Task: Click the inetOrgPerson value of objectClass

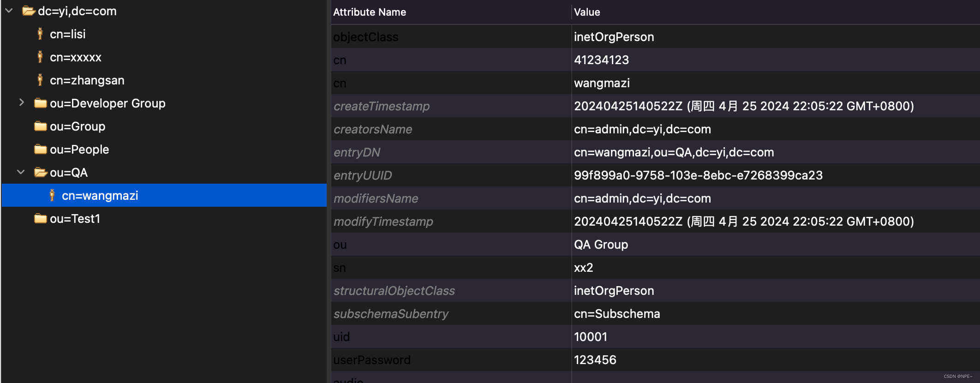Action: (x=614, y=37)
